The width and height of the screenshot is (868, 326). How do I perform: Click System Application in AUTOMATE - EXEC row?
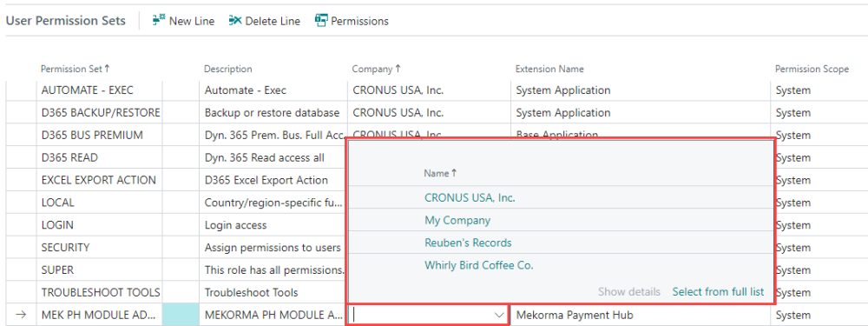coord(563,90)
